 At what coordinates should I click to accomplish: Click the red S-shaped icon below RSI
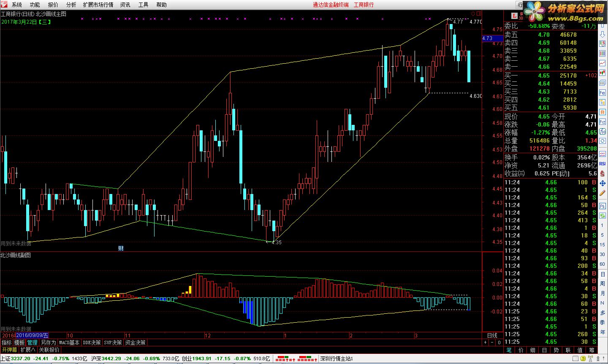click(x=603, y=173)
